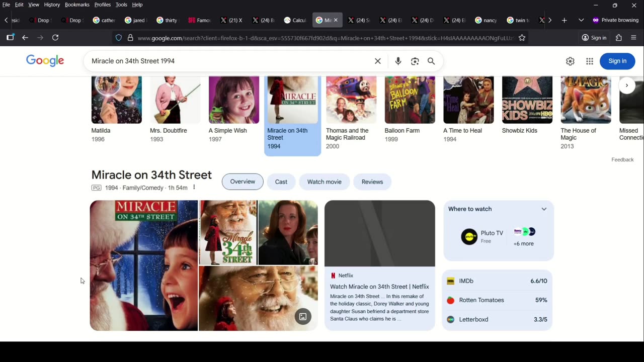Open the Help menu
Viewport: 644px width, 362px height.
tap(137, 5)
